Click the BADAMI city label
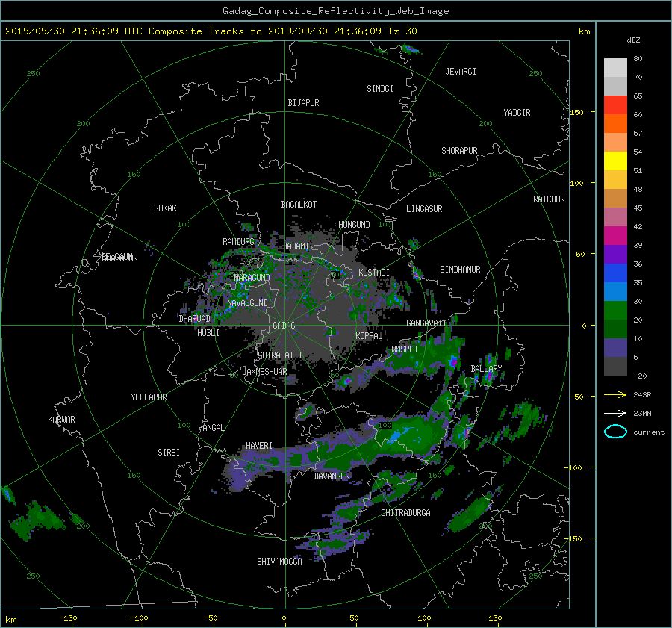 coord(296,246)
